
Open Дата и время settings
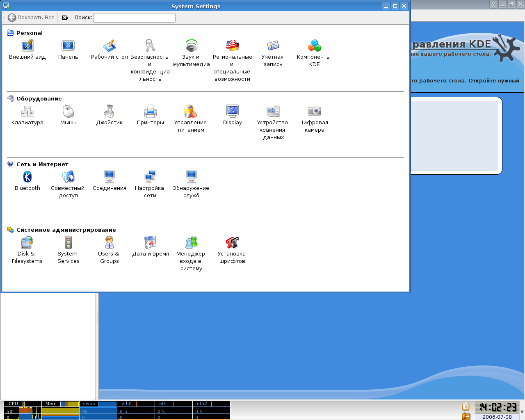[x=150, y=247]
